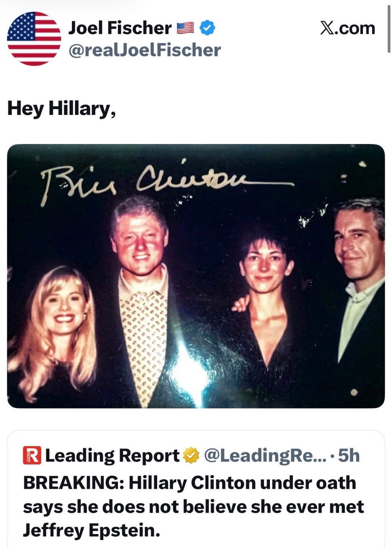Click 'Jeffrey Epstein.' in the quoted post

[x=92, y=530]
